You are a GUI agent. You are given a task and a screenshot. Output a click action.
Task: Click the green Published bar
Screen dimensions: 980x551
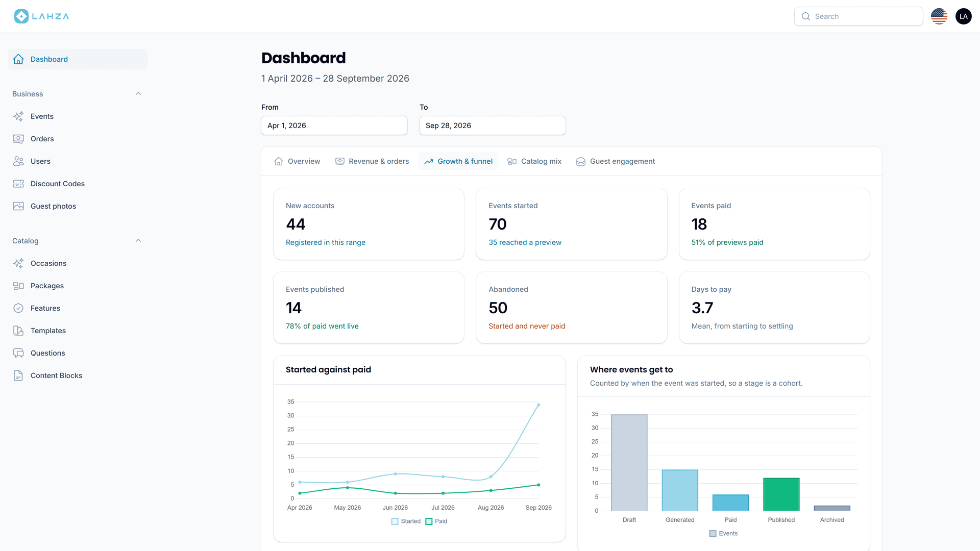tap(781, 494)
